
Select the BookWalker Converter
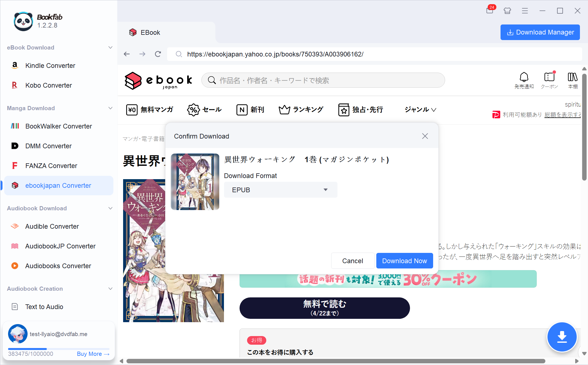(x=58, y=126)
